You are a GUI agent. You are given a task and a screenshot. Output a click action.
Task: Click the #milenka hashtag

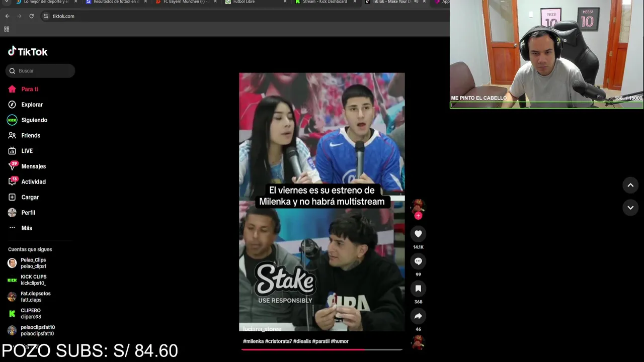pos(253,341)
